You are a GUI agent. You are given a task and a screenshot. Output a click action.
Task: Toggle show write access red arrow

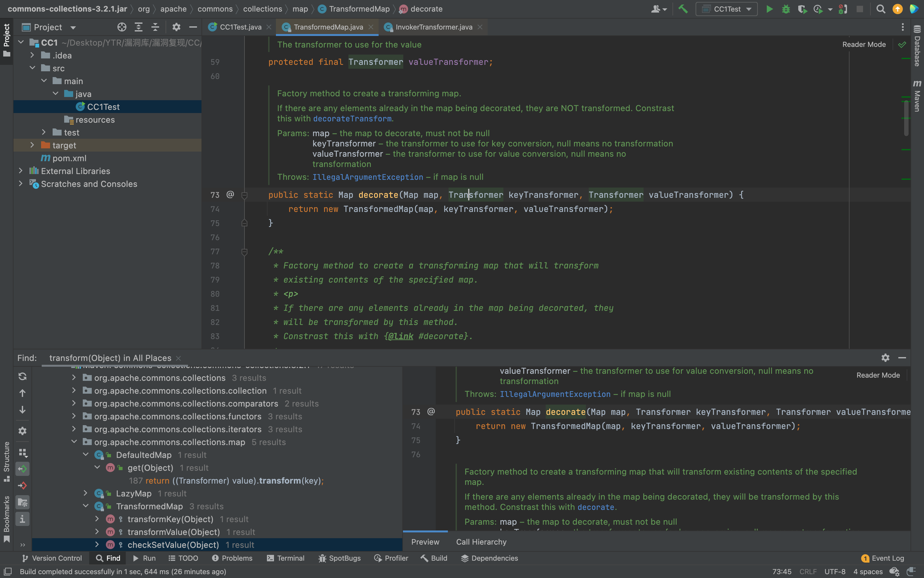click(22, 486)
